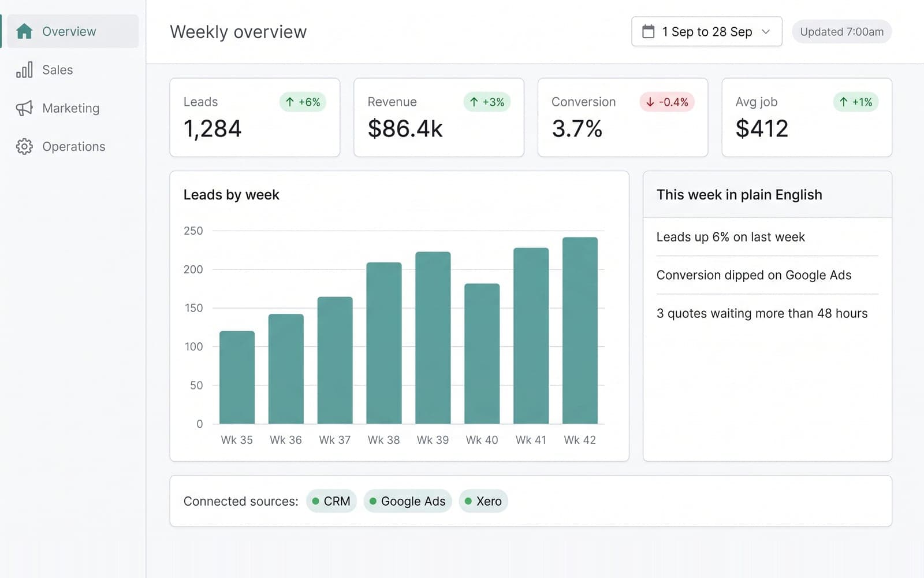Viewport: 924px width, 578px height.
Task: Click the 'Leads by week' chart title
Action: (231, 195)
